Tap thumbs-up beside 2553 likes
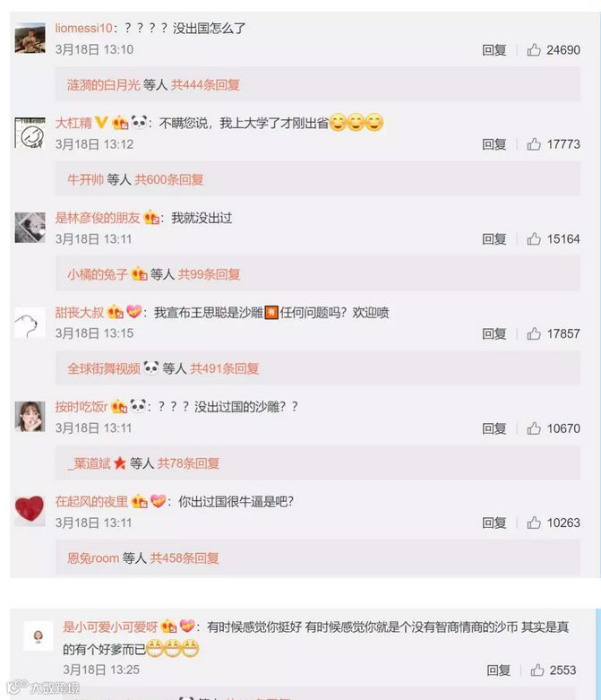601x700 pixels. 537,670
